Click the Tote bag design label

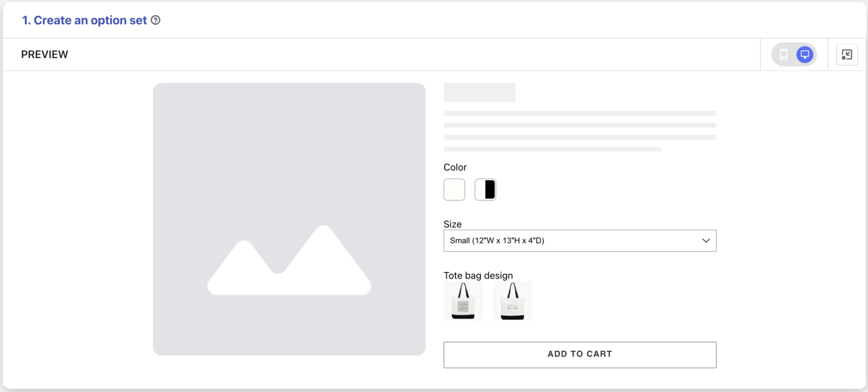[x=478, y=276]
